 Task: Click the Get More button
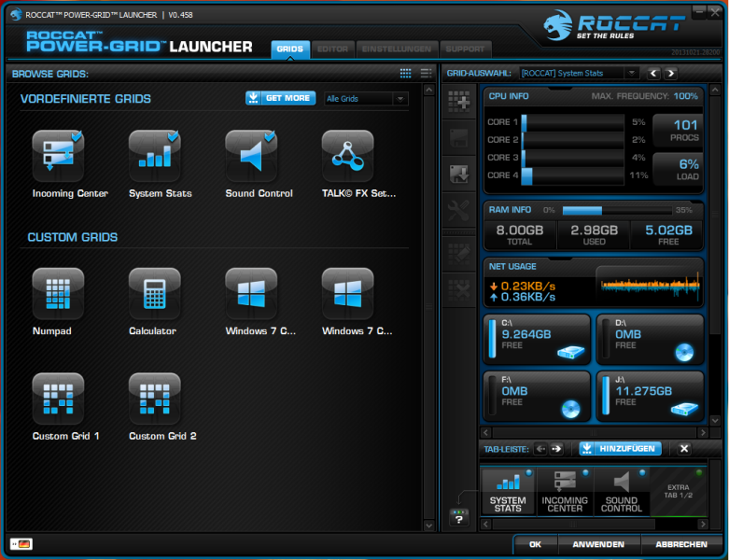click(x=280, y=98)
